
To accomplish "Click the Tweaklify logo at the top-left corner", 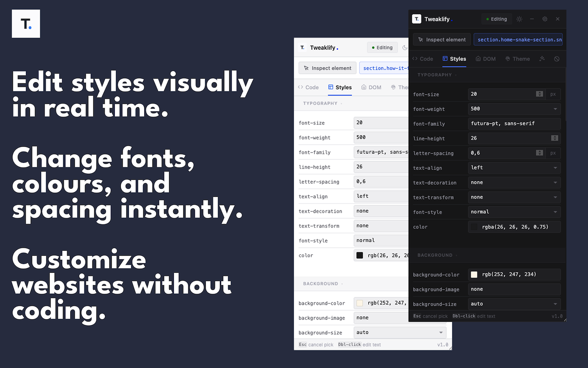I will pyautogui.click(x=26, y=23).
